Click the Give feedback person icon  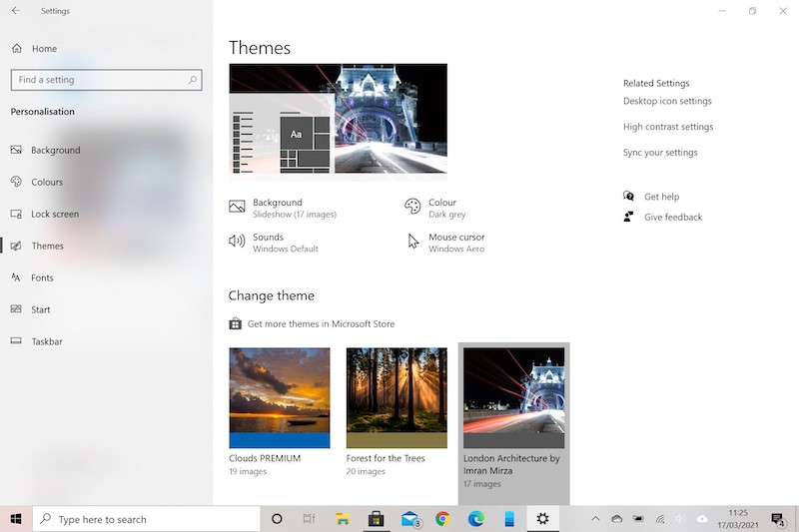(628, 217)
